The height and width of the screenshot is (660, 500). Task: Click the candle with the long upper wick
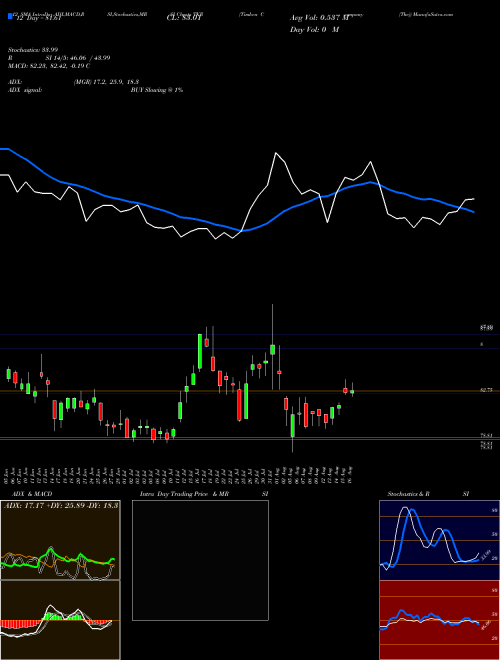(x=272, y=349)
